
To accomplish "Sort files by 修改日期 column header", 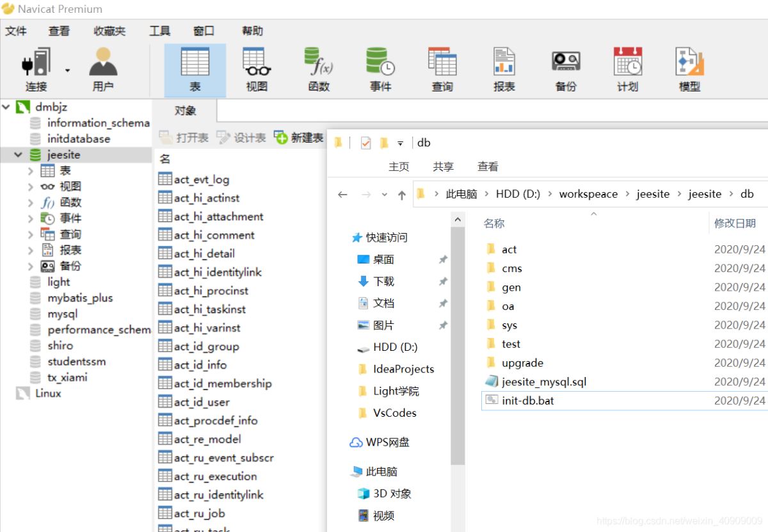I will (x=735, y=223).
